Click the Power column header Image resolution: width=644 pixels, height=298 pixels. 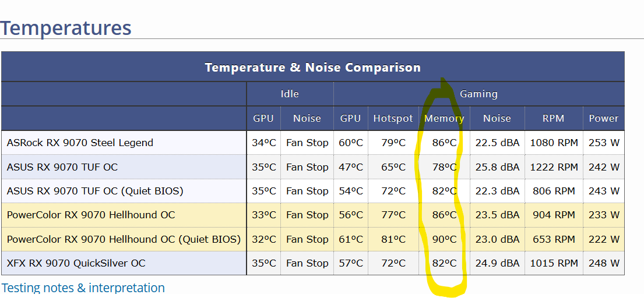[x=604, y=119]
